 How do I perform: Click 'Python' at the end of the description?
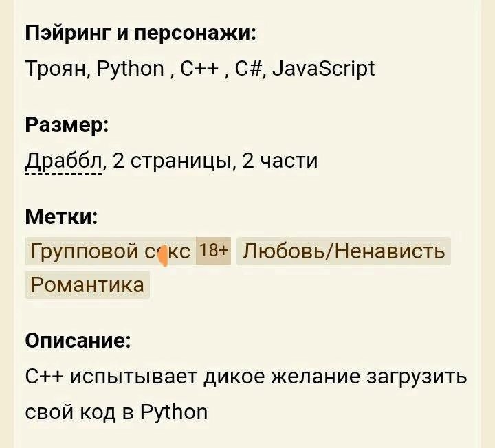pyautogui.click(x=173, y=412)
